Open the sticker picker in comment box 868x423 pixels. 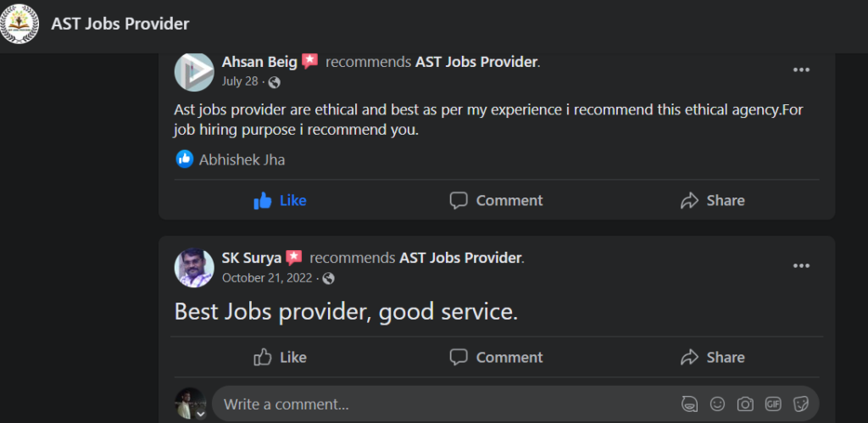[x=800, y=404]
